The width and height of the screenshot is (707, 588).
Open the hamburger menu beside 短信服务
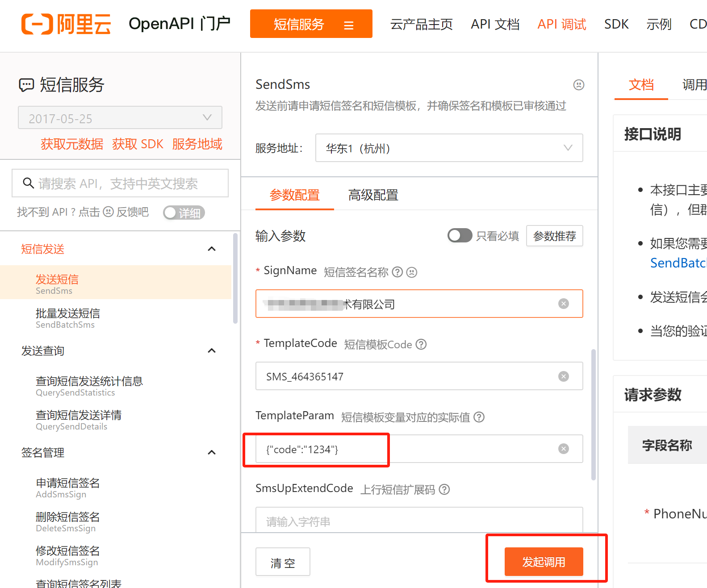pos(349,25)
